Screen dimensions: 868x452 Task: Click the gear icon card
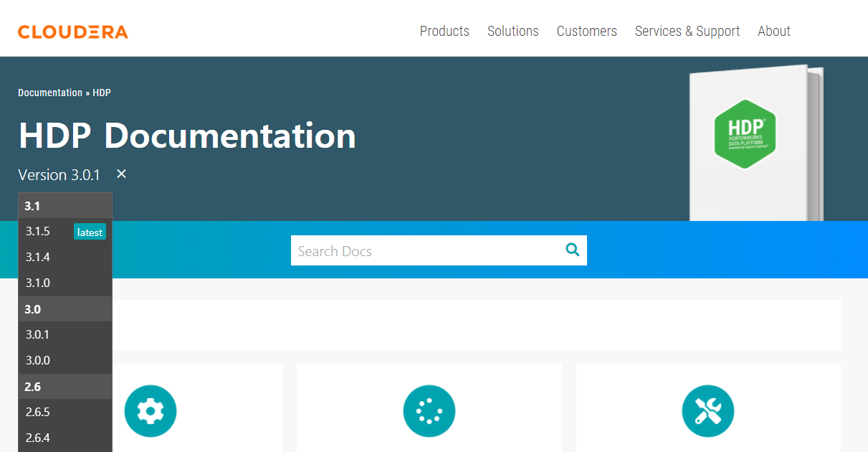[151, 411]
